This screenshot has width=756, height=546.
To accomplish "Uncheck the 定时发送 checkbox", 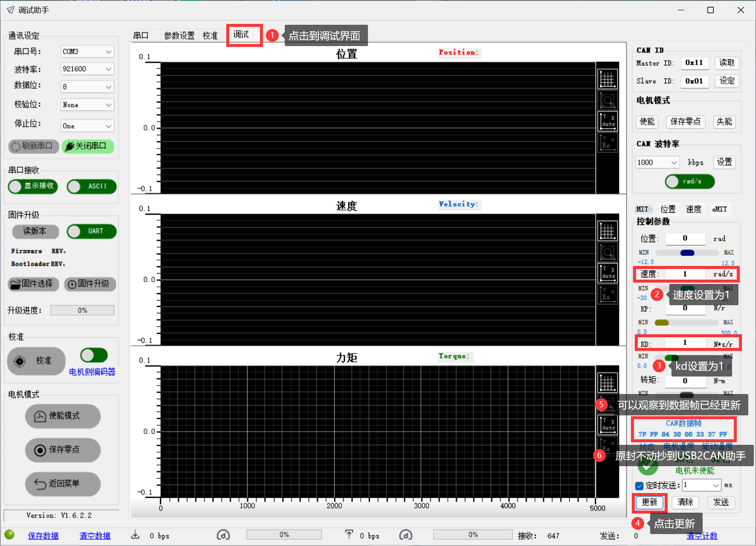I will (x=639, y=485).
